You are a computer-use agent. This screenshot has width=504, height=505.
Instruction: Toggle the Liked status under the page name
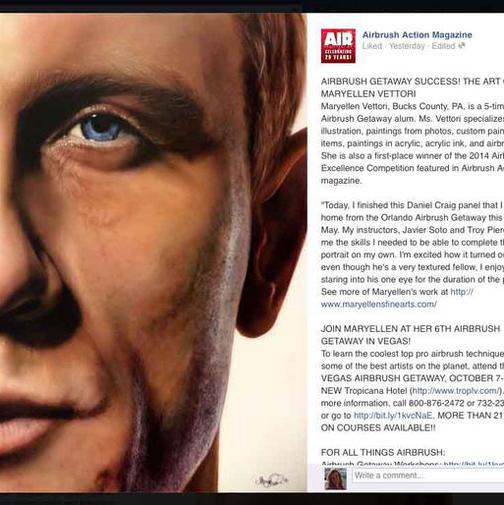[x=372, y=46]
